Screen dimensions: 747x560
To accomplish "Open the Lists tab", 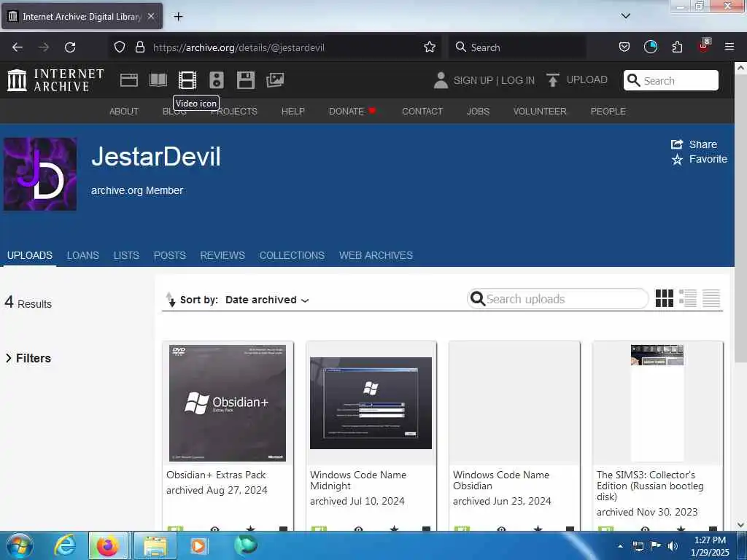I will point(126,255).
